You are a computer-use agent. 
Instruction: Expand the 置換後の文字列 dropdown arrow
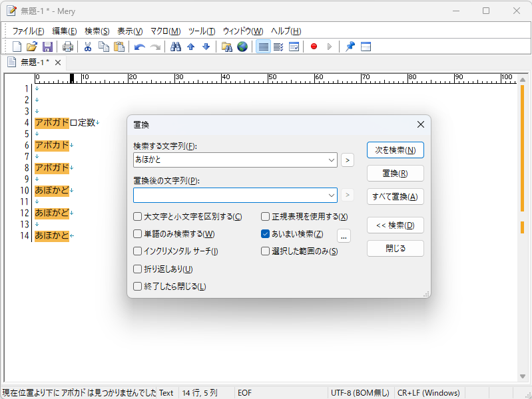[x=332, y=196]
